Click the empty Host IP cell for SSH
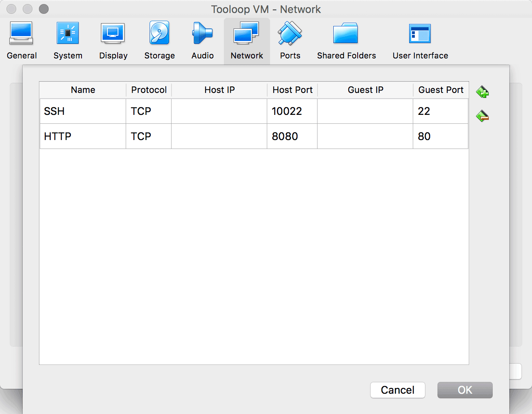Image resolution: width=532 pixels, height=414 pixels. click(219, 111)
